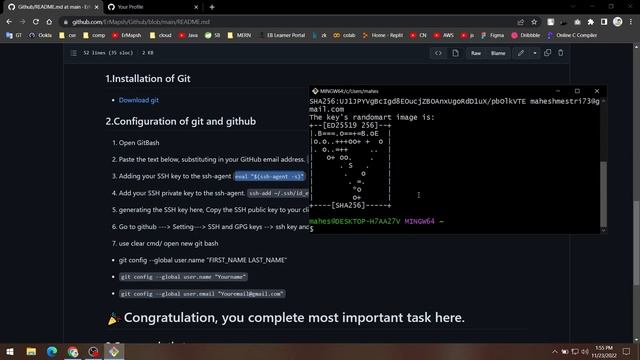Open the colab bookmark
The image size is (640, 360).
coord(344,36)
